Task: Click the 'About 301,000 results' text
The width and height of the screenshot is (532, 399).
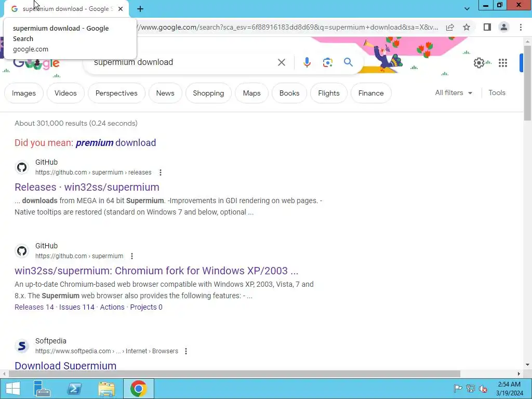Action: pyautogui.click(x=76, y=123)
